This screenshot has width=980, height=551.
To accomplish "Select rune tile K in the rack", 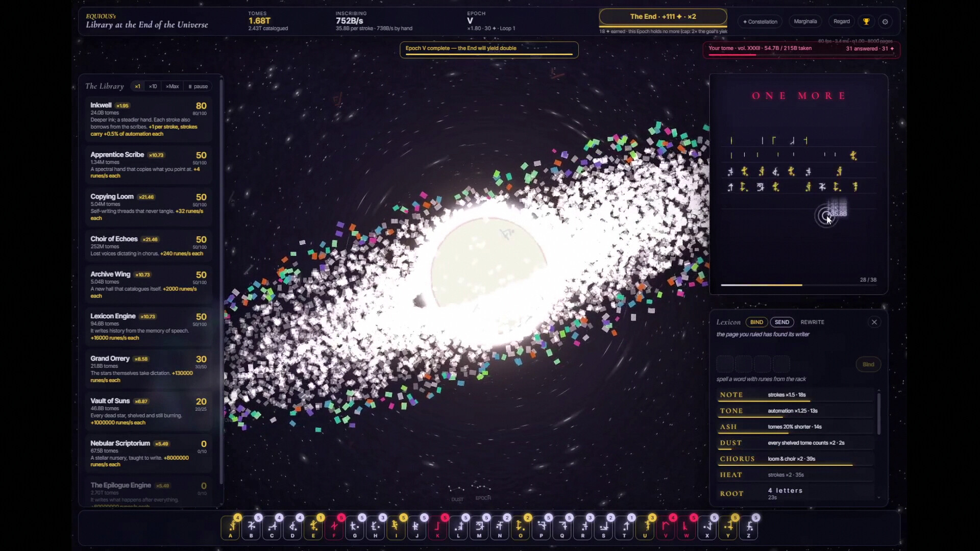I will coord(437,528).
